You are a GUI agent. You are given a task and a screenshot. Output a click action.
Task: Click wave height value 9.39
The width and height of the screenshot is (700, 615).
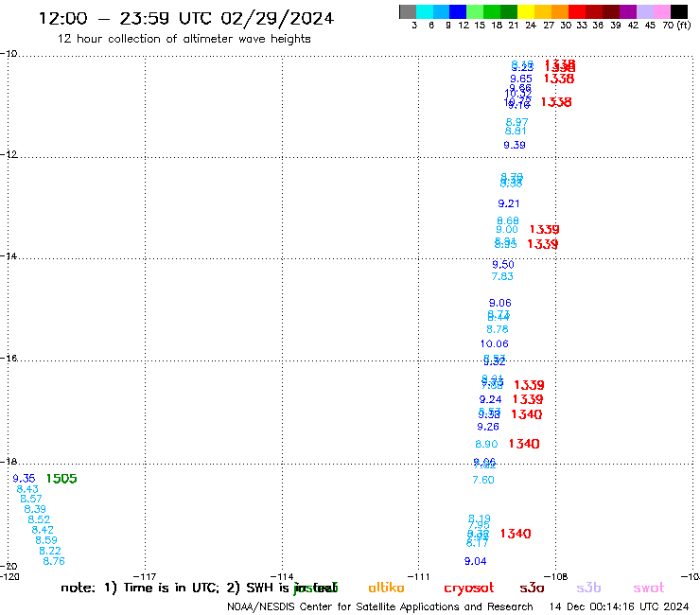(x=515, y=145)
